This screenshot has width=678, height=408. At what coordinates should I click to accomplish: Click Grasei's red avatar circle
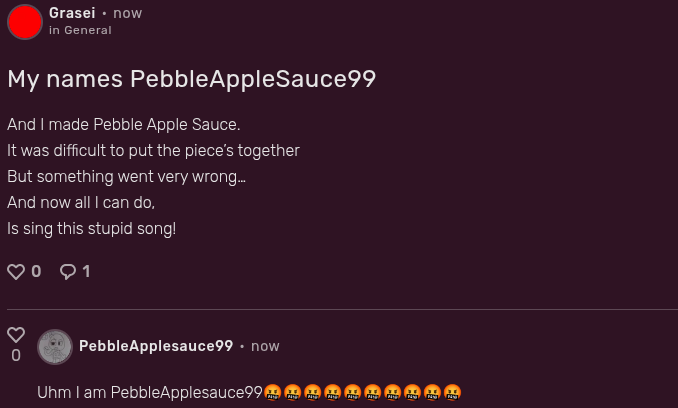pos(25,21)
